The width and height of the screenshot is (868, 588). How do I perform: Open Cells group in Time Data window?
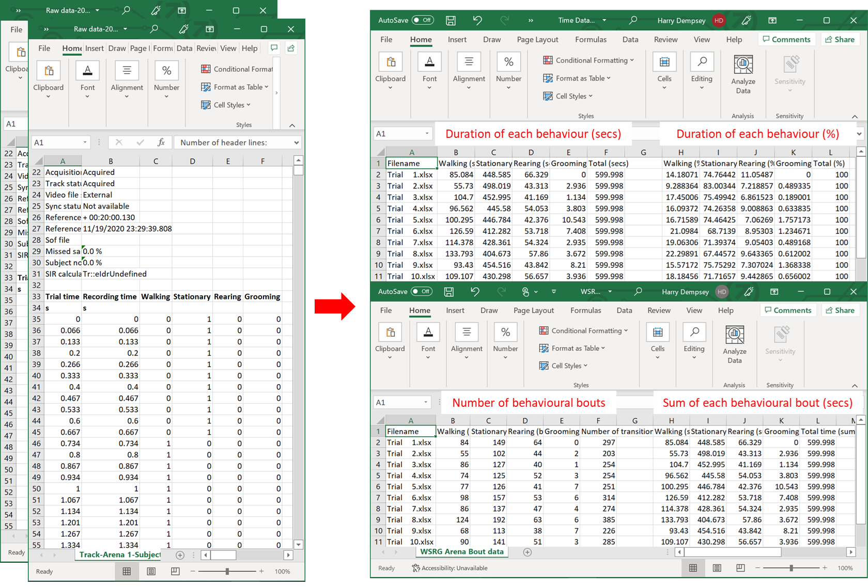point(664,71)
